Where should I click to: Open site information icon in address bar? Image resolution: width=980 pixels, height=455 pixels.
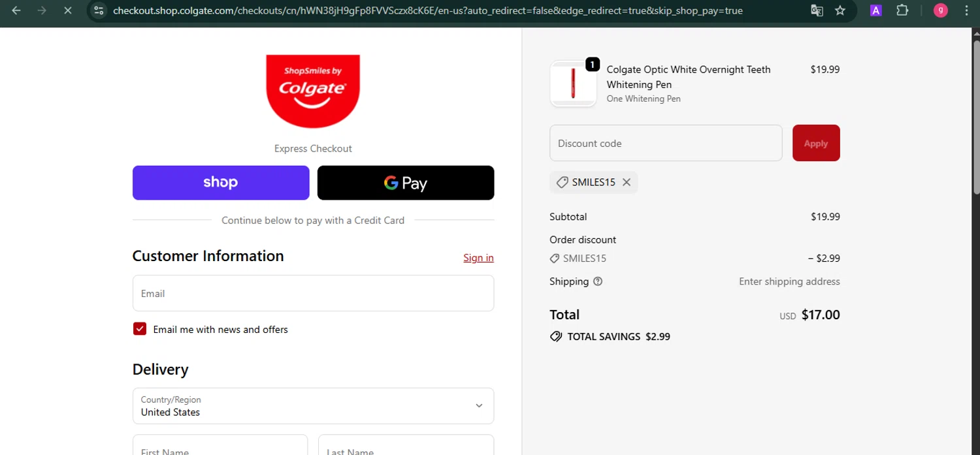[99, 10]
